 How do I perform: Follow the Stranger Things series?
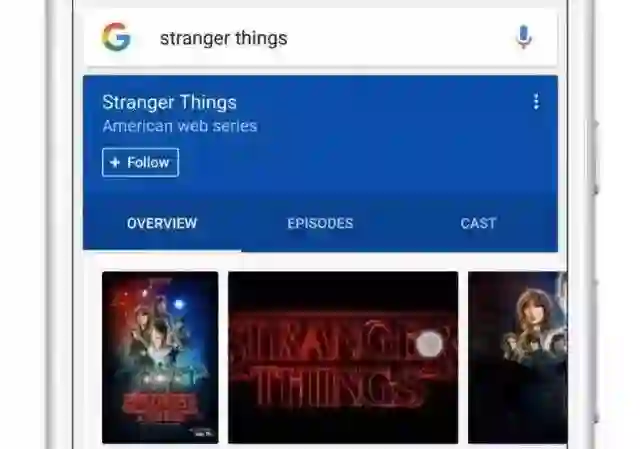140,162
